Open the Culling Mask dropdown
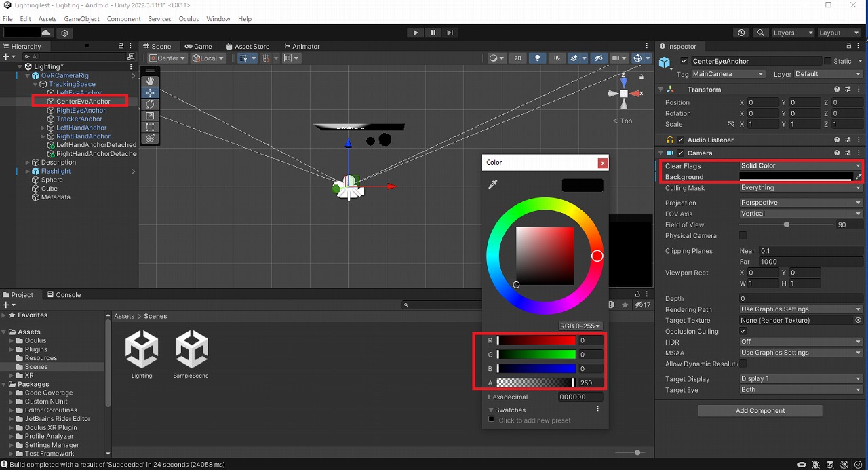 800,188
